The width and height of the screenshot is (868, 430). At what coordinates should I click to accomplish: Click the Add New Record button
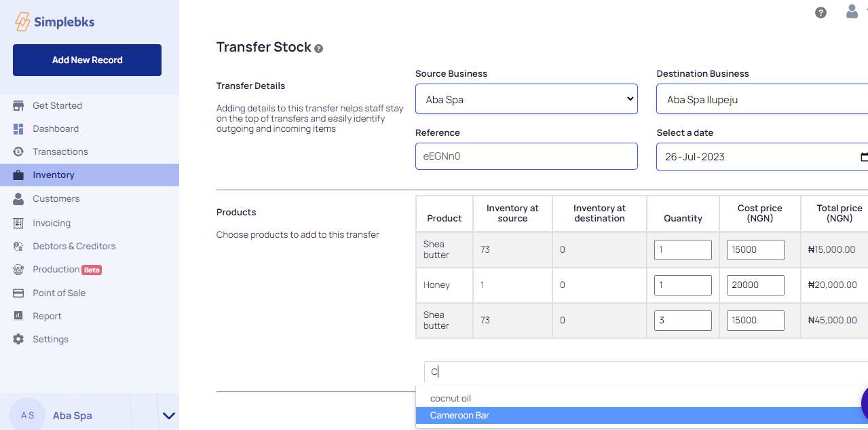click(87, 60)
